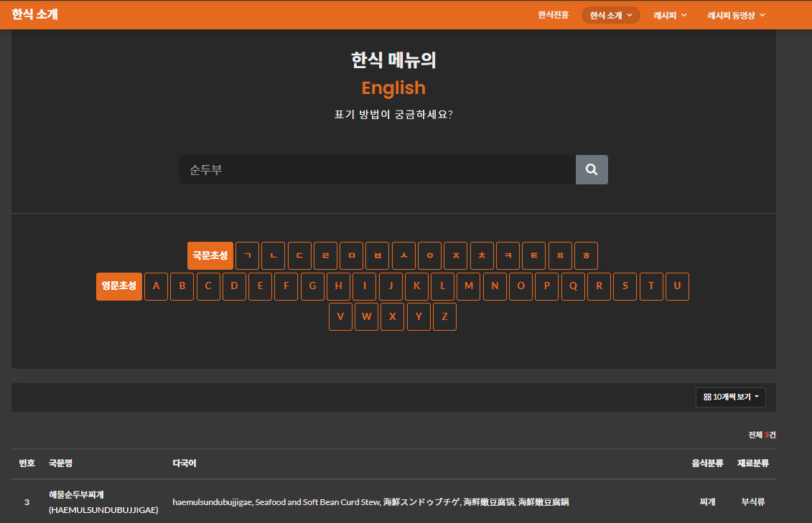Filter menus by letter A
Screen dimensions: 812x523
point(157,286)
